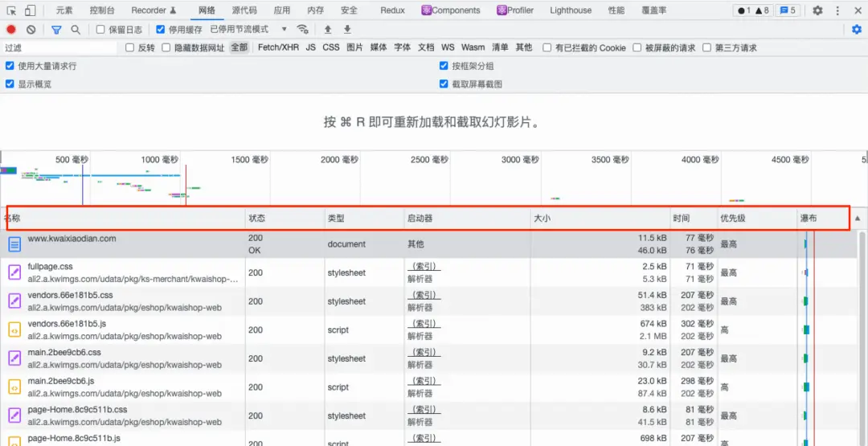Enable 隐藏数据网址 checkbox
Screen dimensions: 868x446
click(x=166, y=48)
